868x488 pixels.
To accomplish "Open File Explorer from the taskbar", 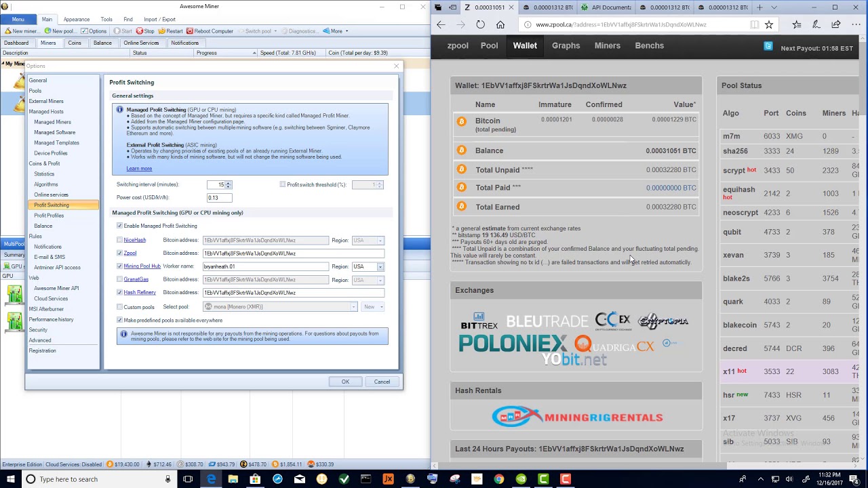I will pos(233,479).
